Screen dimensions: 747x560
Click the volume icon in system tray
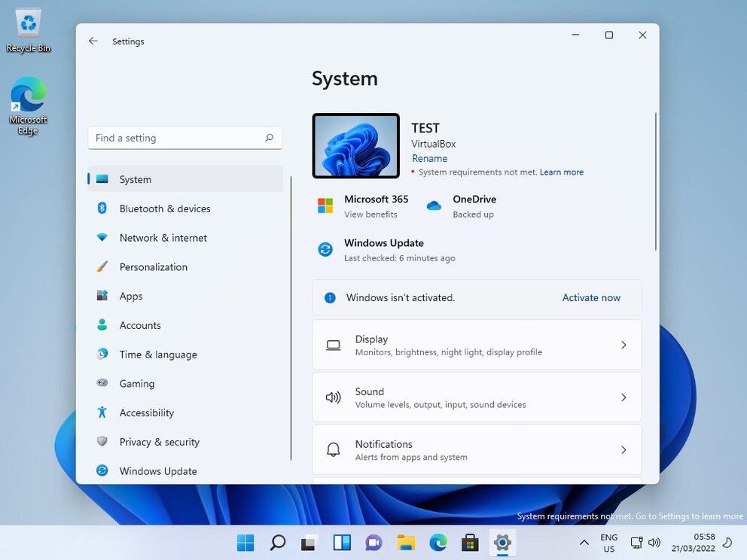[654, 543]
